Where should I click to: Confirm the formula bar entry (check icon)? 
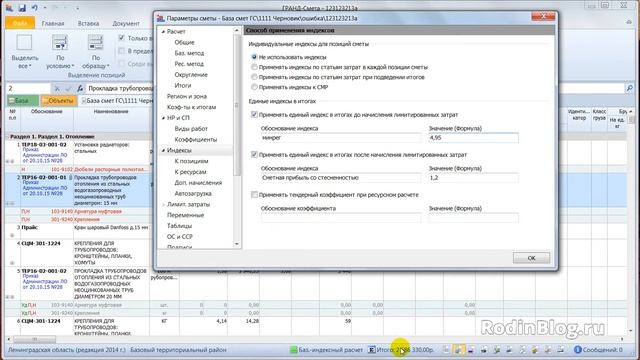[68, 88]
